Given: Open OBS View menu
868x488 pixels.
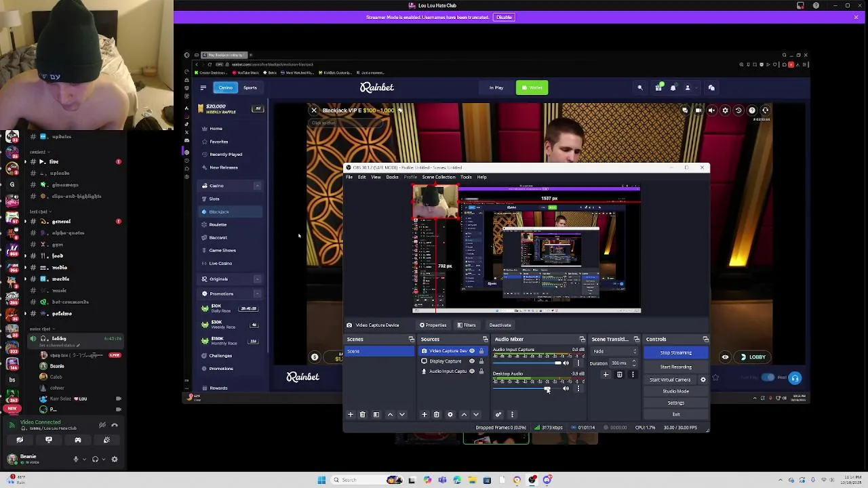Looking at the screenshot, I should click(376, 177).
